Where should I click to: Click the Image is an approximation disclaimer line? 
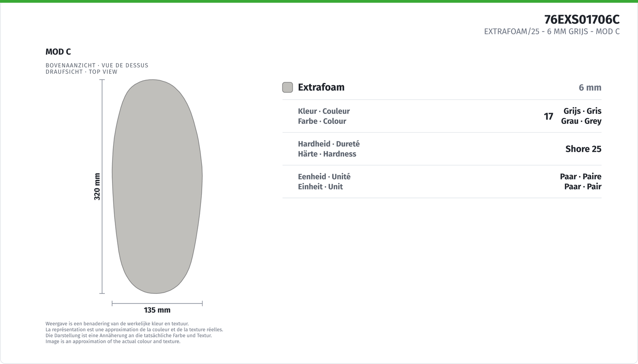[x=113, y=341]
